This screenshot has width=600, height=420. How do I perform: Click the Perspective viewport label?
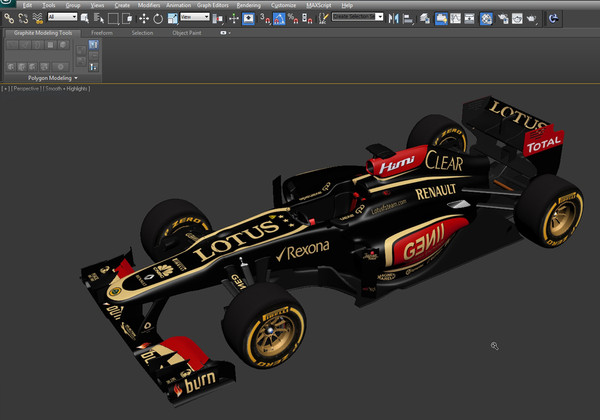tap(26, 89)
